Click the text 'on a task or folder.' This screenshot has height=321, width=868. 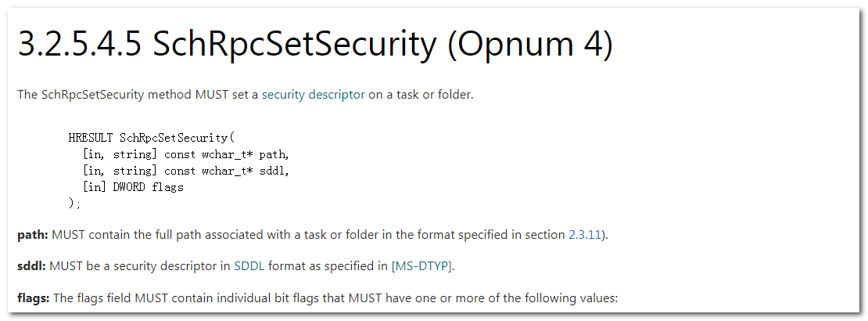(x=421, y=94)
